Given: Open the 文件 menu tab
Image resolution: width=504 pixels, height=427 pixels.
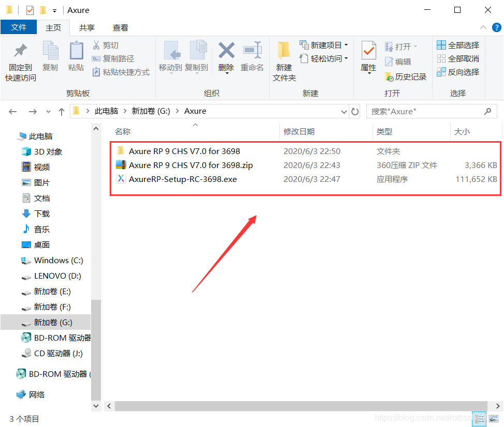Looking at the screenshot, I should 19,27.
